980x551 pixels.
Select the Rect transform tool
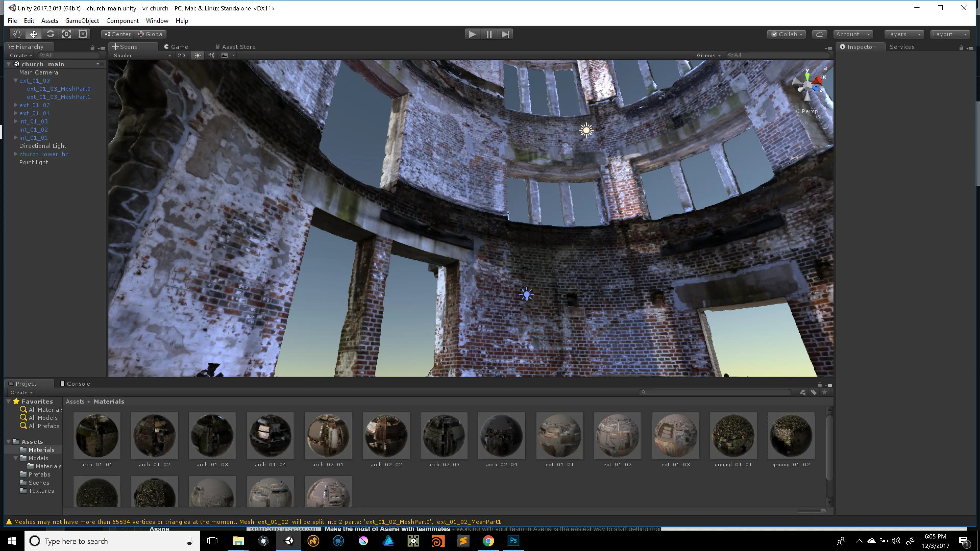pyautogui.click(x=83, y=34)
